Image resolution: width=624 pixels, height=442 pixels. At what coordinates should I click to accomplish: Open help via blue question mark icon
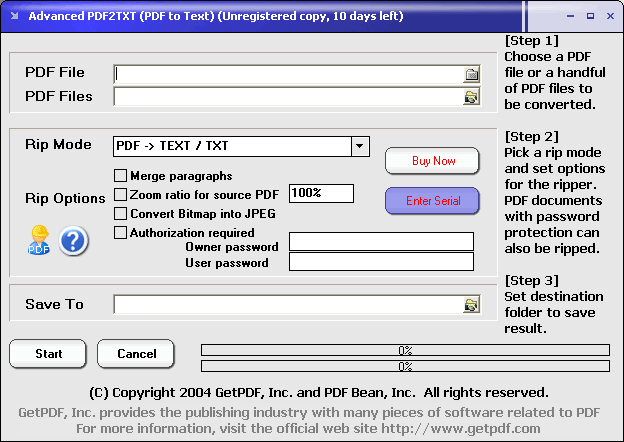(x=73, y=241)
